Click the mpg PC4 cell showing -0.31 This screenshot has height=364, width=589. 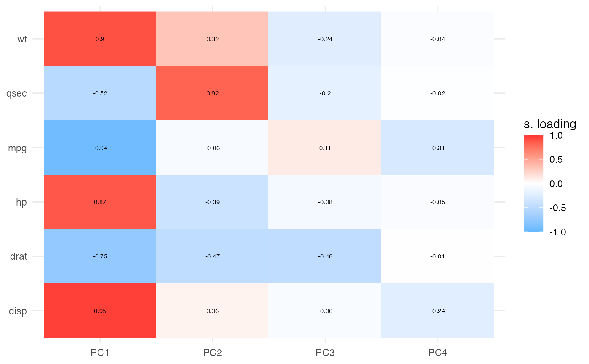(x=438, y=148)
